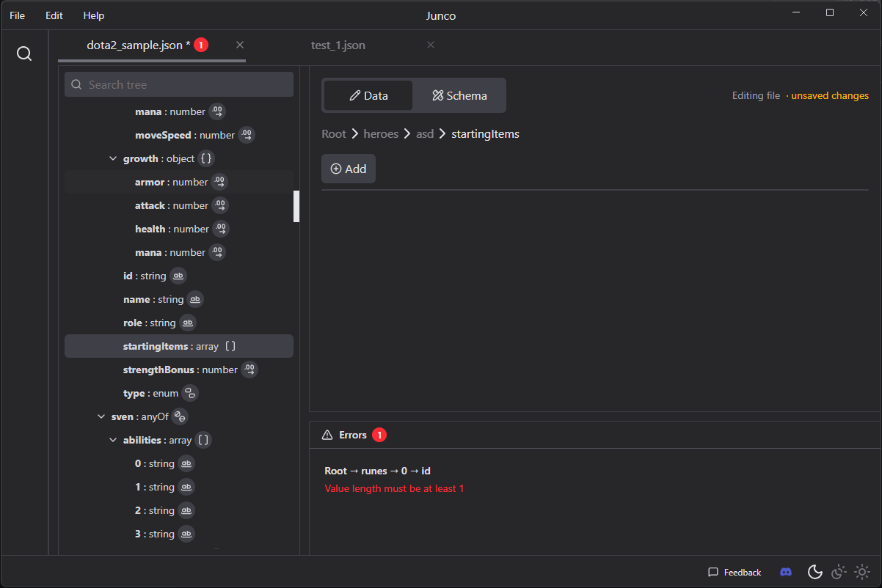
Task: Click the number type icon beside armor
Action: (219, 182)
